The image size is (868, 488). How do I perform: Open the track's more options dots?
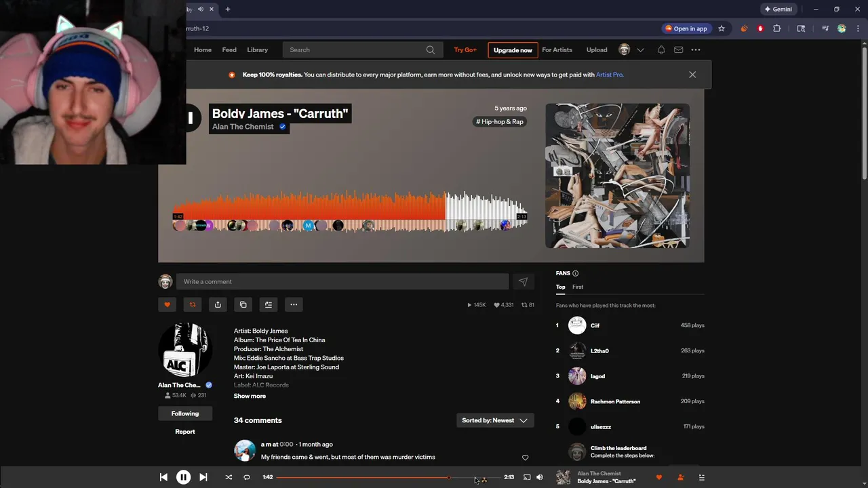[294, 304]
